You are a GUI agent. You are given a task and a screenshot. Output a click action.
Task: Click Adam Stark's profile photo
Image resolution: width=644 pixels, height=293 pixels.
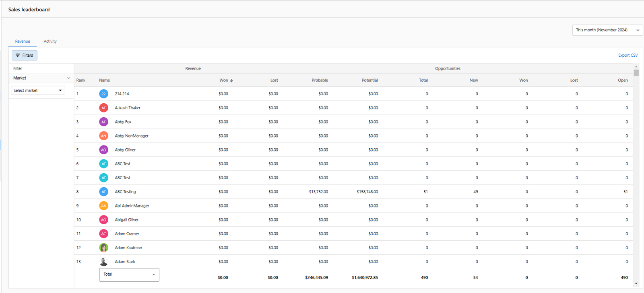tap(103, 262)
